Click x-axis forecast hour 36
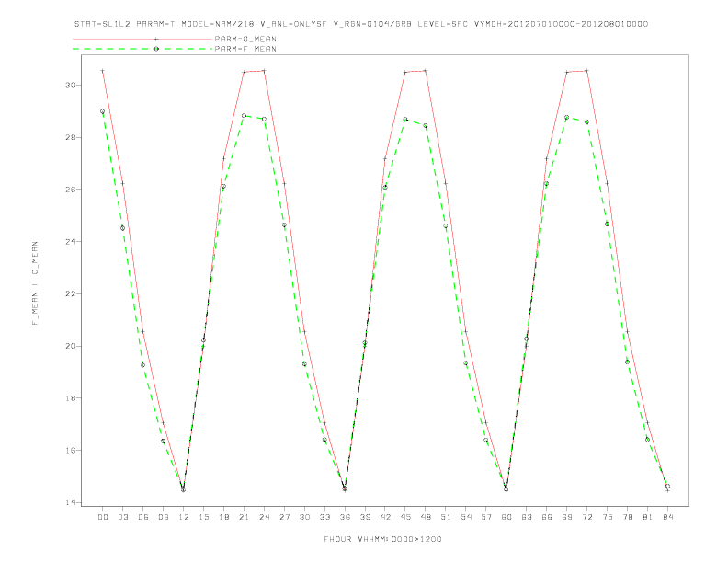This screenshot has height=563, width=728. (345, 517)
